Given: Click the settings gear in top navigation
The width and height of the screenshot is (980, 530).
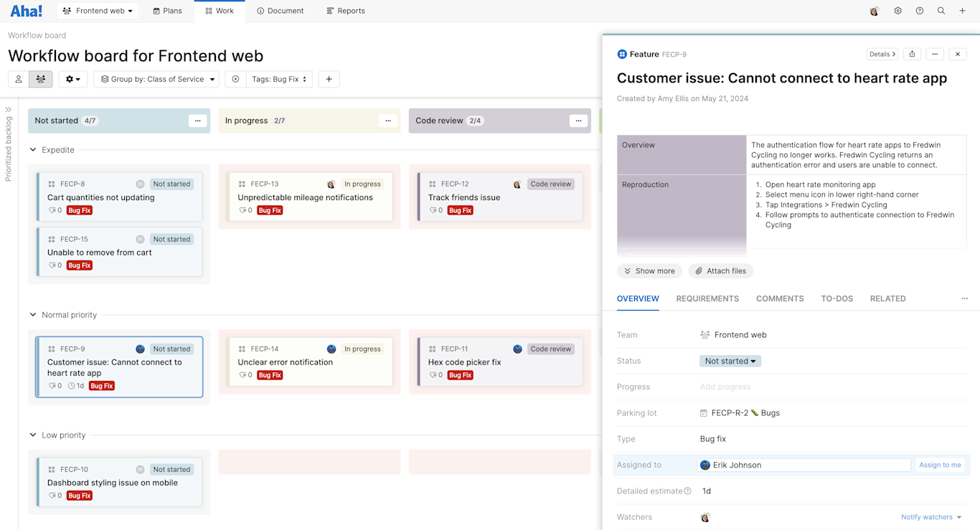Looking at the screenshot, I should coord(897,11).
